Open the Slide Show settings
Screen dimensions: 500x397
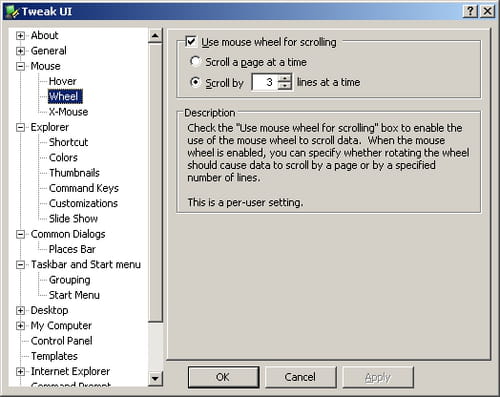click(73, 219)
